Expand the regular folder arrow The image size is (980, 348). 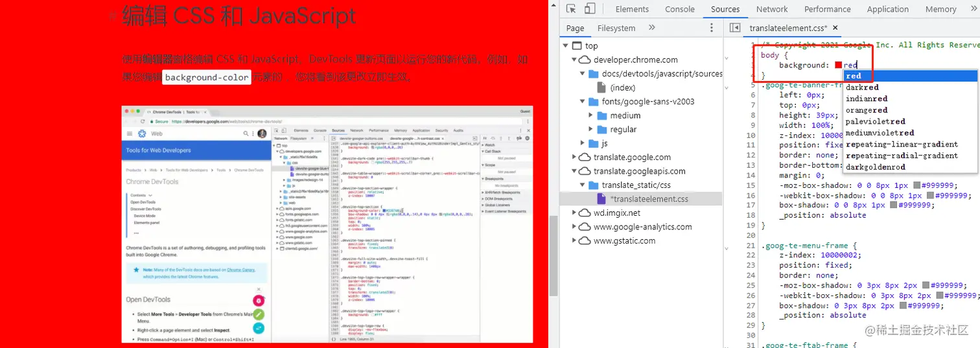click(x=590, y=130)
